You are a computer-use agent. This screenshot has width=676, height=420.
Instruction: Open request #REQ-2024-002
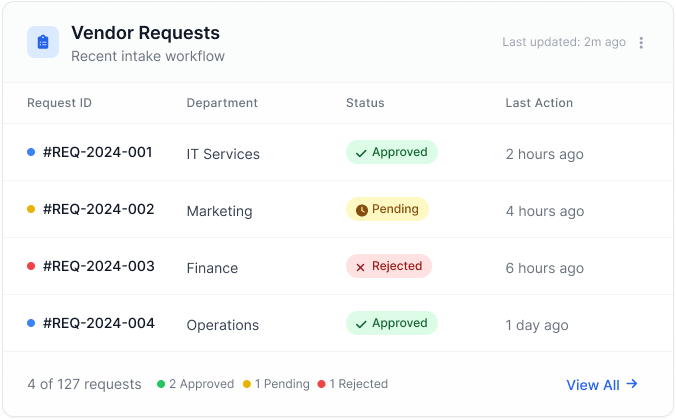[x=98, y=210]
